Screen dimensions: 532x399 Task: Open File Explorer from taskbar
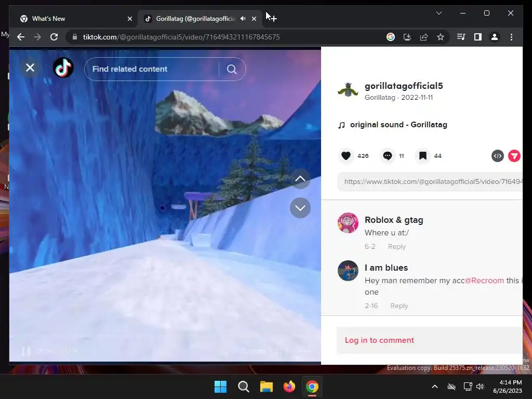click(x=267, y=387)
